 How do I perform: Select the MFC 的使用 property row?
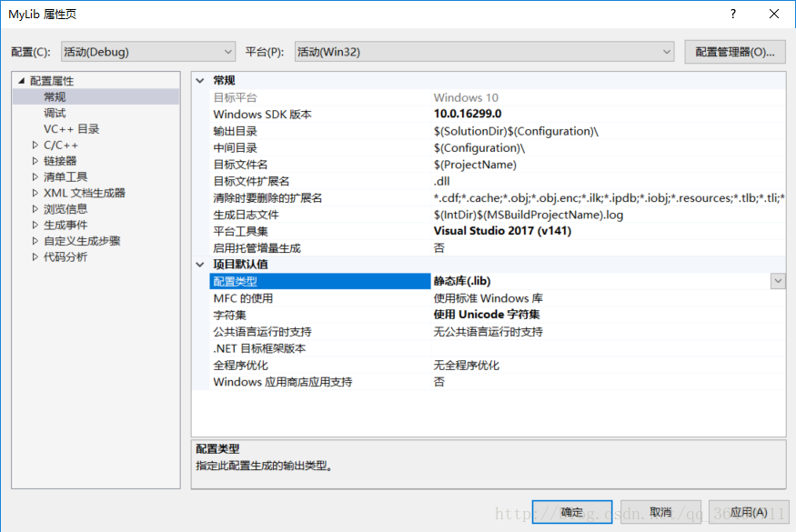498,298
